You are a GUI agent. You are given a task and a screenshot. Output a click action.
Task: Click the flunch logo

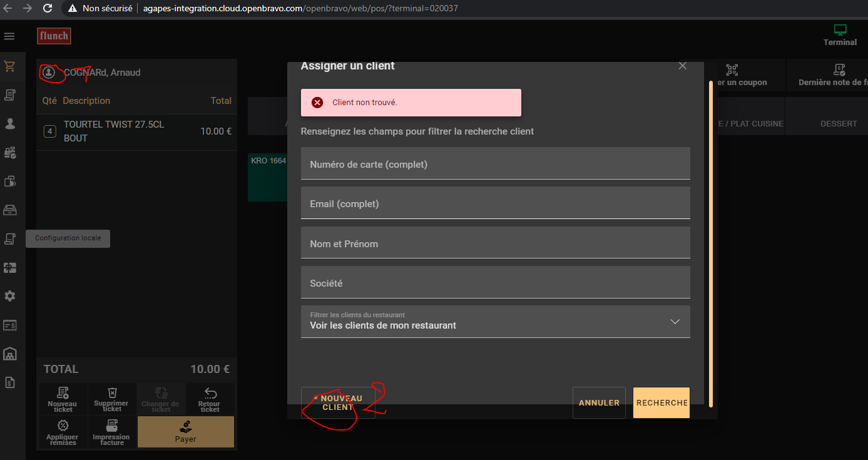pos(54,36)
